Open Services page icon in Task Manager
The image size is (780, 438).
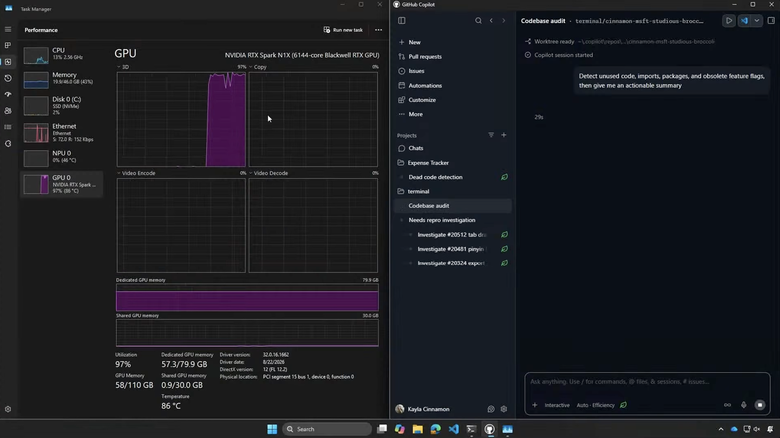[x=8, y=143]
